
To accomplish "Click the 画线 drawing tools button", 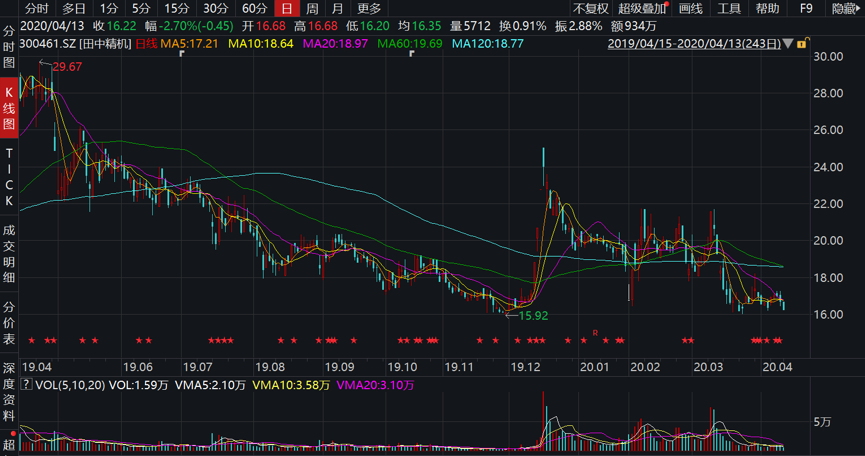I will pos(690,8).
